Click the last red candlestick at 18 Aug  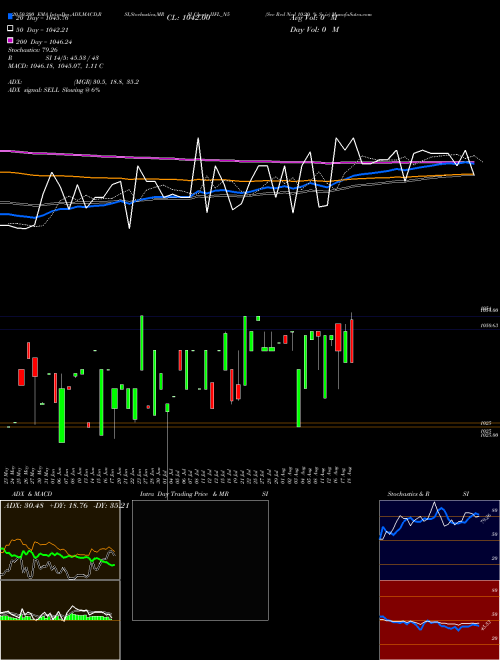click(x=351, y=341)
